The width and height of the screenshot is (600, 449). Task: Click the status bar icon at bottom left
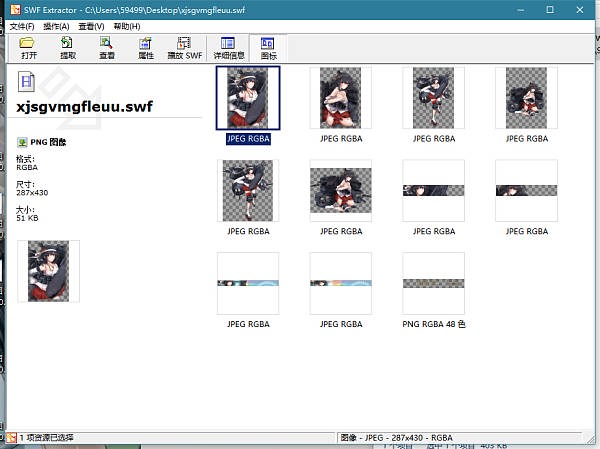pos(11,438)
